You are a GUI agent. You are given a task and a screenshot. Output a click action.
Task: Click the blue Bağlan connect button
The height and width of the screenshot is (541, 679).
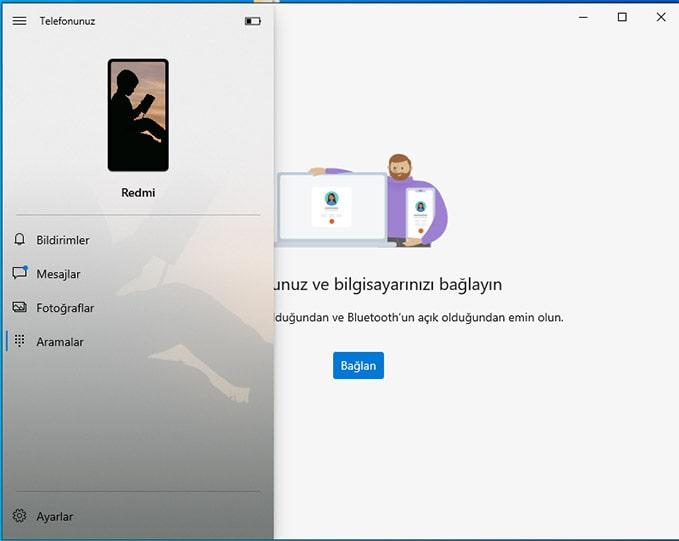point(358,366)
